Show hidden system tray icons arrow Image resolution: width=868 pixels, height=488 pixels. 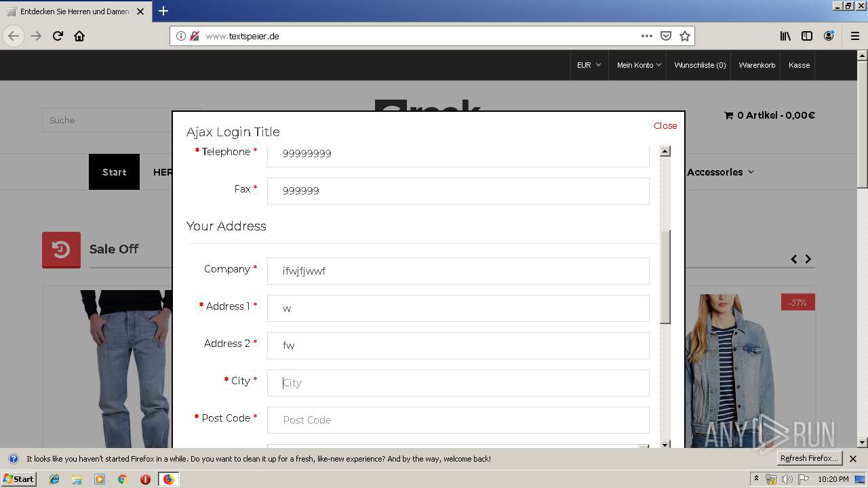(x=756, y=479)
